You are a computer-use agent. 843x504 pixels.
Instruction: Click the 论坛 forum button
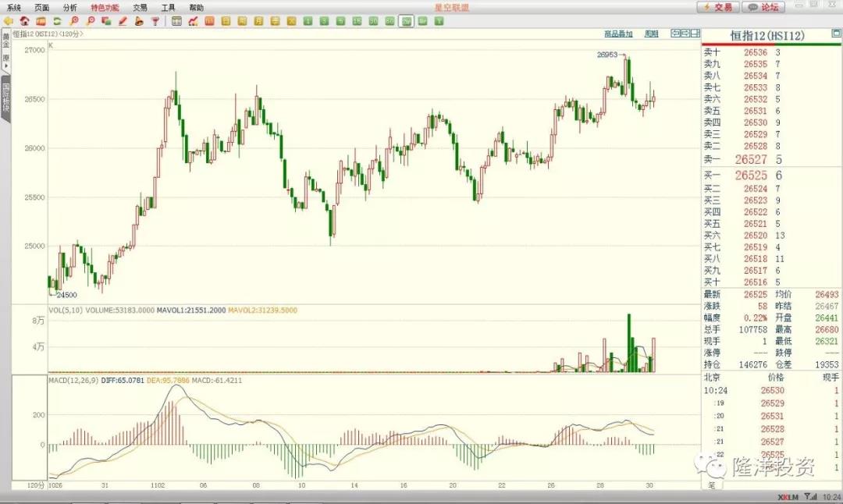pyautogui.click(x=763, y=7)
